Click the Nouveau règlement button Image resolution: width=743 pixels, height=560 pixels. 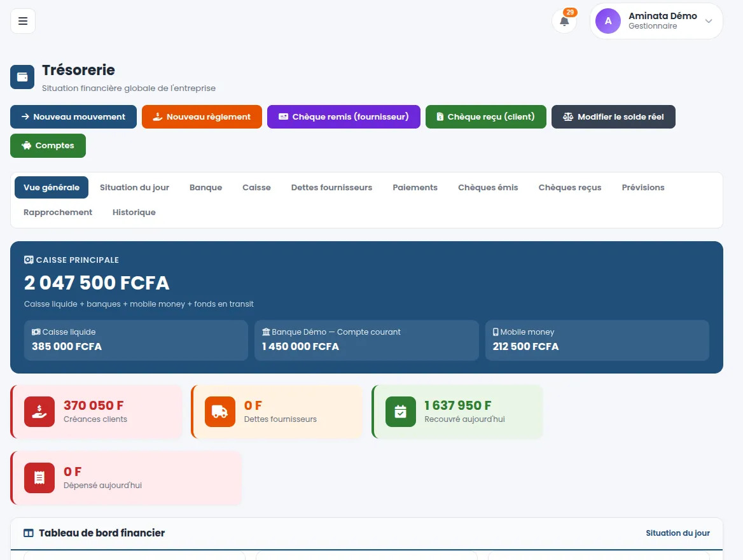tap(202, 116)
